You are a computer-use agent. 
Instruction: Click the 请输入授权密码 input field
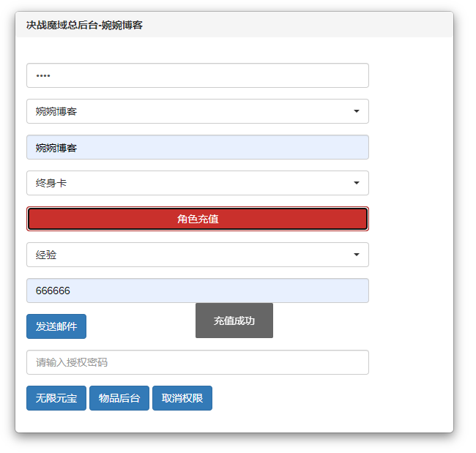197,362
